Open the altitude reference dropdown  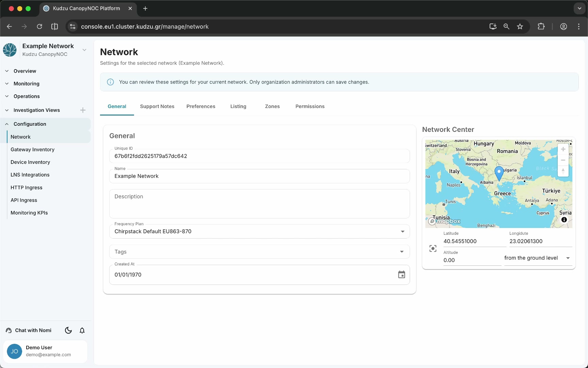point(538,258)
